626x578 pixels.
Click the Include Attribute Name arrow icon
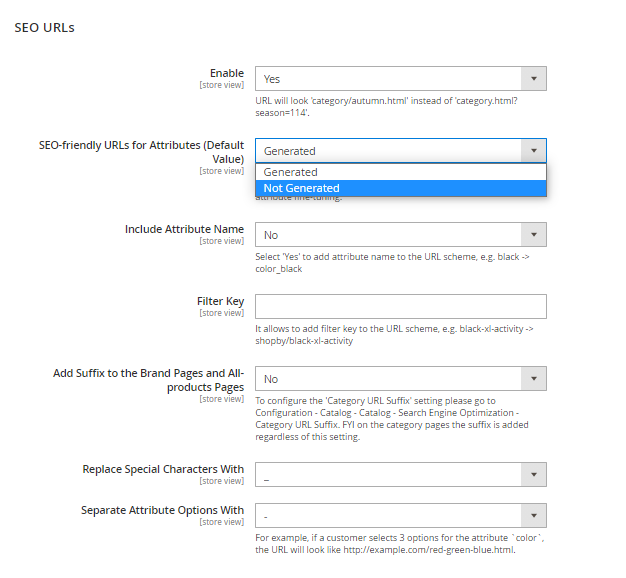tap(534, 235)
